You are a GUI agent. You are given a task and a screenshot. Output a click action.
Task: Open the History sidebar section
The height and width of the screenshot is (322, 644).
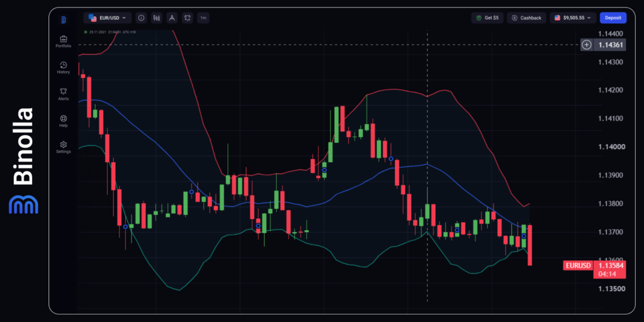pyautogui.click(x=64, y=68)
